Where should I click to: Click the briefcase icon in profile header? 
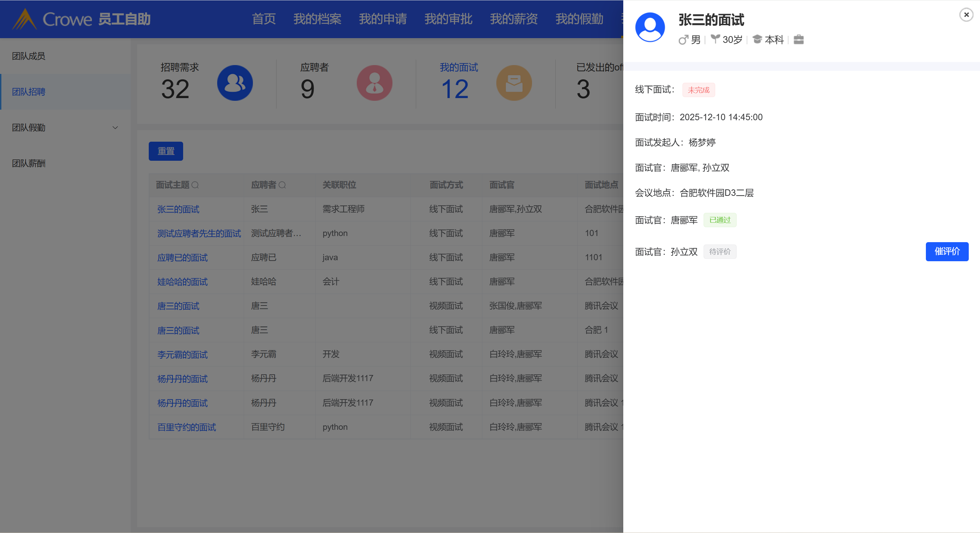pos(799,40)
